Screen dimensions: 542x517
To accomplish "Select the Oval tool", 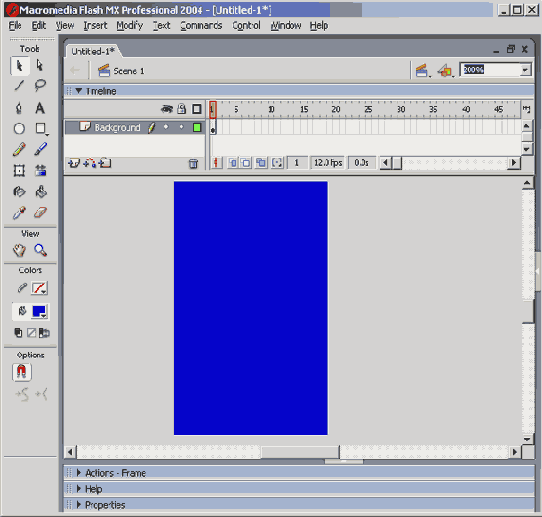I will (19, 129).
